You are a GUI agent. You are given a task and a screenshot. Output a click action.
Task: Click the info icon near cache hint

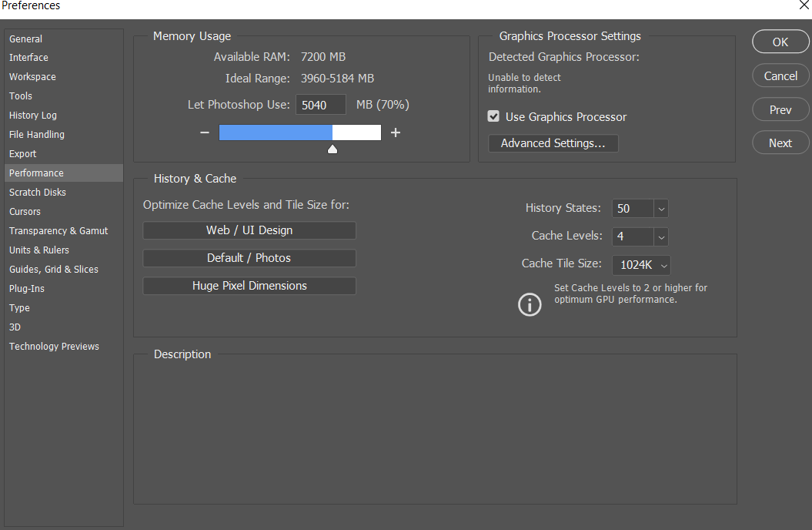[530, 304]
